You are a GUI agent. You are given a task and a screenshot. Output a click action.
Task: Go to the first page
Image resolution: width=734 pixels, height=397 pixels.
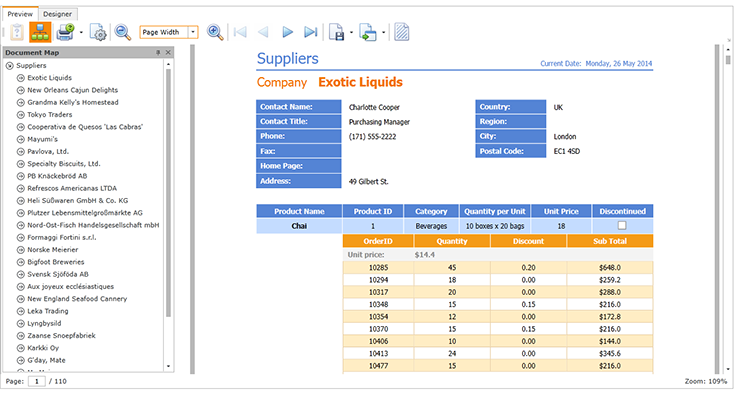(240, 32)
